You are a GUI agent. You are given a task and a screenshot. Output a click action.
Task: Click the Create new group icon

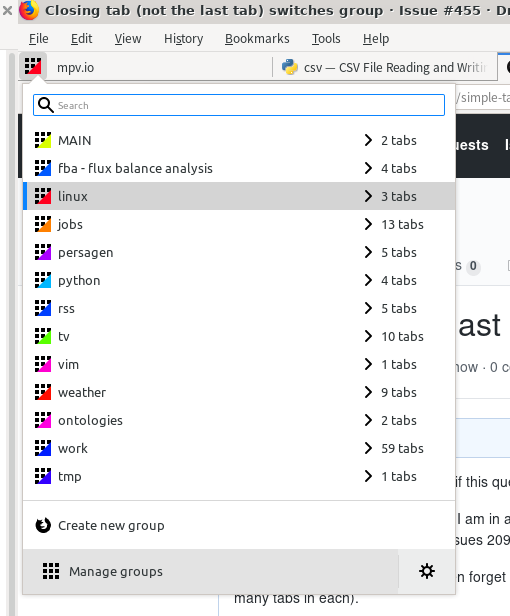point(43,525)
